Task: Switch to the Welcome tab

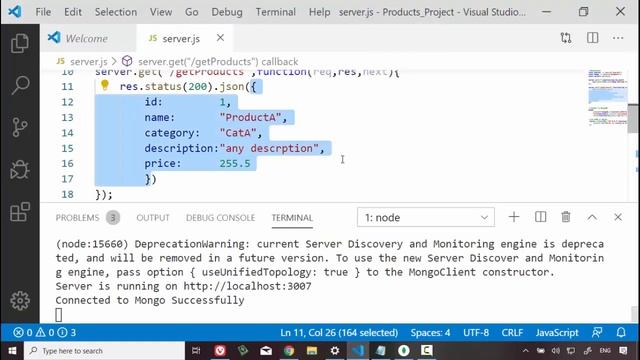Action: (87, 38)
